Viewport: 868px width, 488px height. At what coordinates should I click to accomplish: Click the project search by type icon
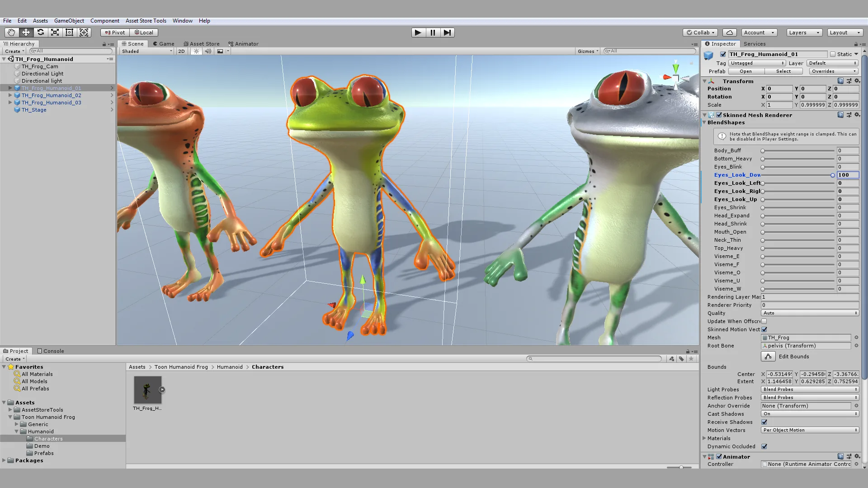(x=672, y=359)
